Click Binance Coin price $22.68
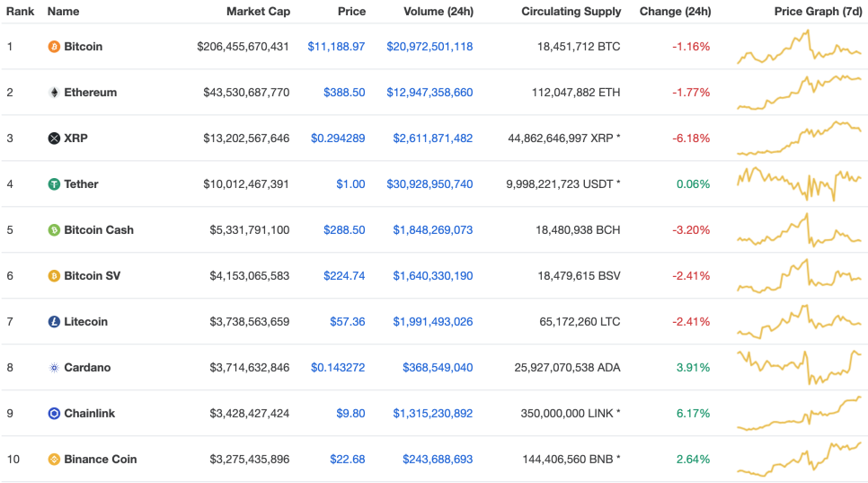 coord(347,460)
